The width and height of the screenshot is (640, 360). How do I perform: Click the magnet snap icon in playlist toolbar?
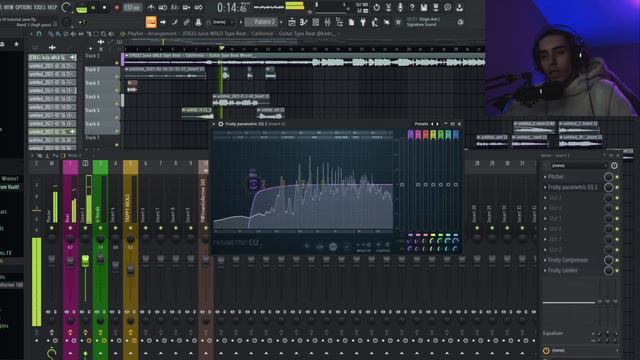[x=39, y=34]
